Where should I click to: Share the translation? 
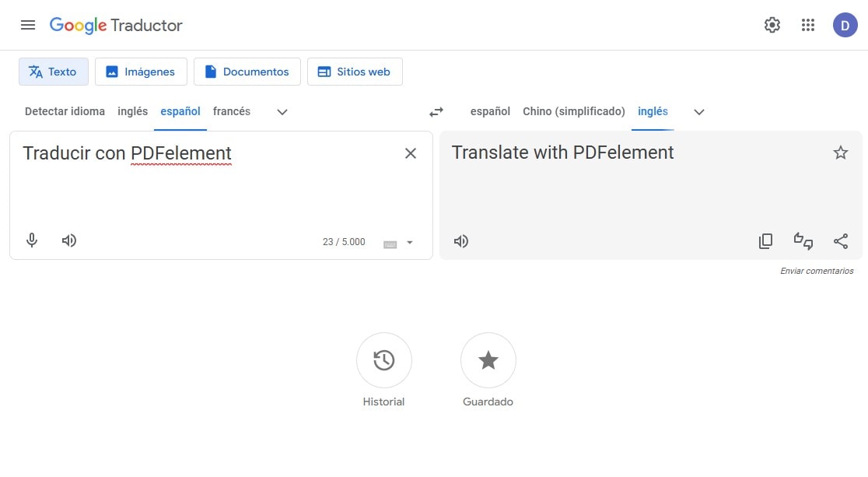(x=840, y=240)
